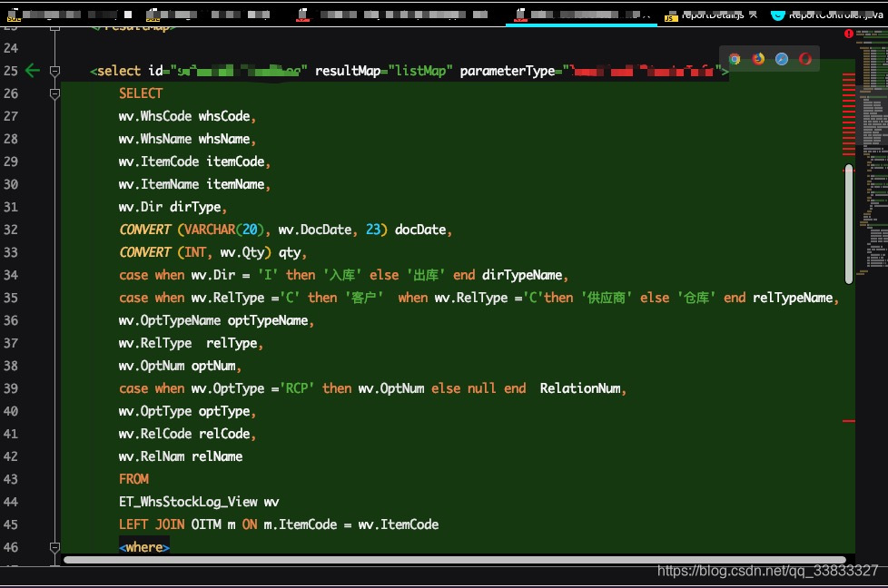Open preview in Firefox browser icon
Image resolution: width=888 pixels, height=588 pixels.
tap(758, 59)
